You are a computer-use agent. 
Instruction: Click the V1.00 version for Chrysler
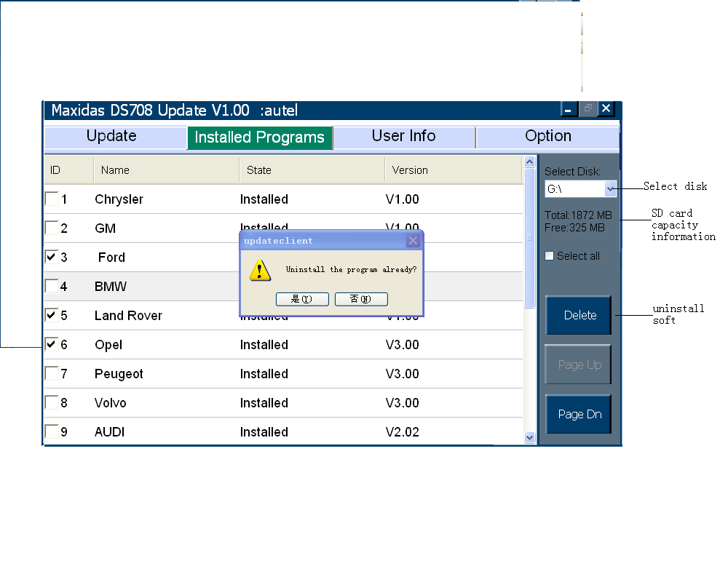(402, 199)
